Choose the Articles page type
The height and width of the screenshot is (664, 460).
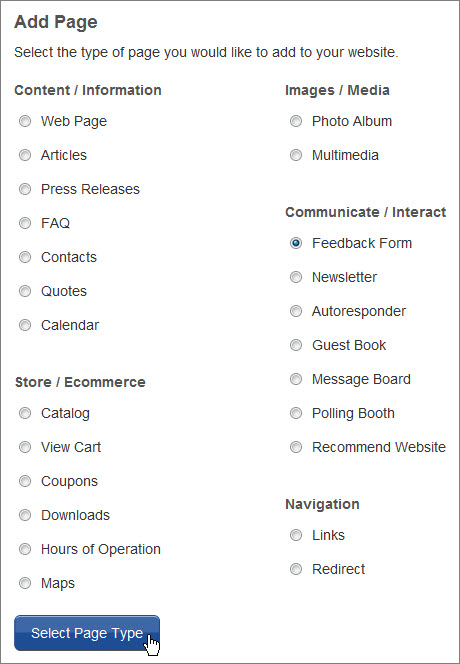25,155
